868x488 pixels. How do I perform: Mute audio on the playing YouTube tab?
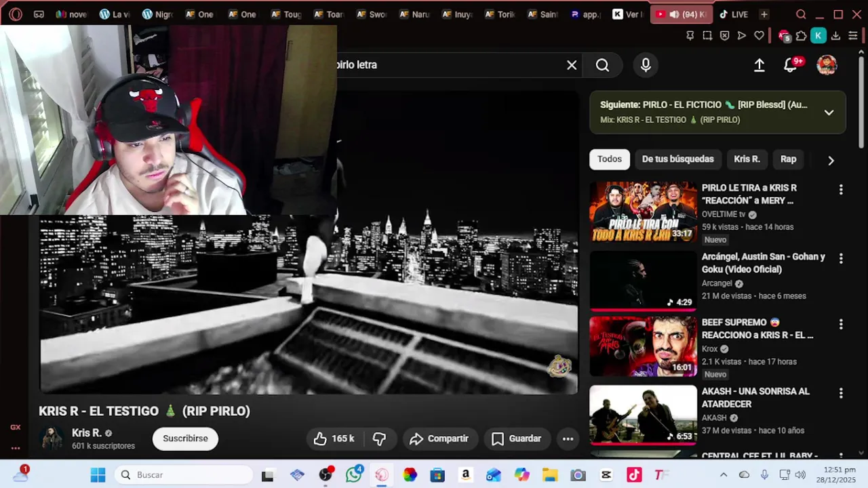click(674, 14)
